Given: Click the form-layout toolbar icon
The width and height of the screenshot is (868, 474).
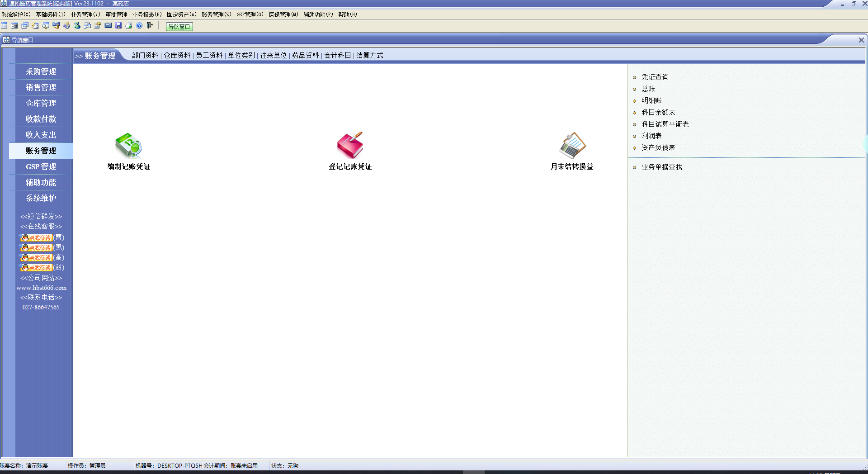Looking at the screenshot, I should pos(14,25).
